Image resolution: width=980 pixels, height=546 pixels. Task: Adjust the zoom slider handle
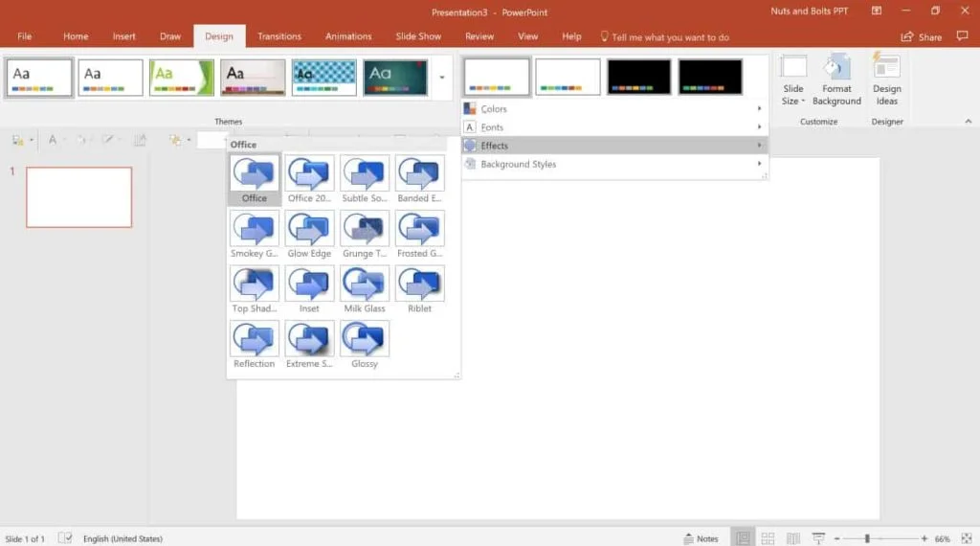(x=867, y=538)
